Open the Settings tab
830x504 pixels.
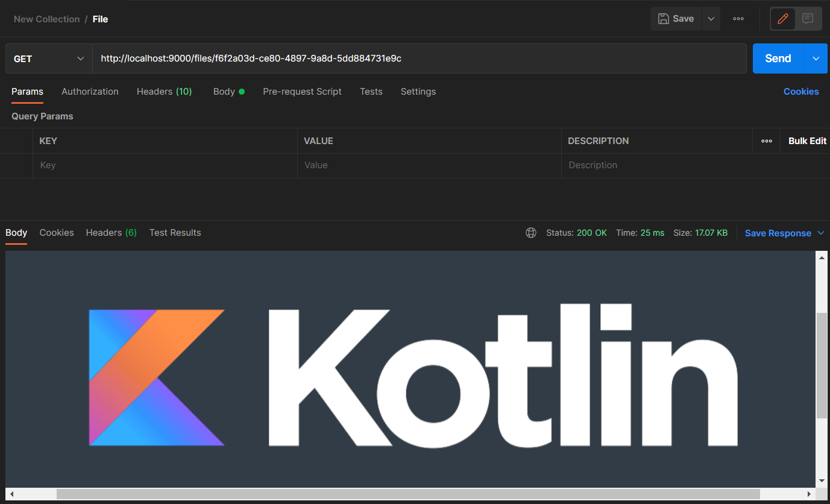point(418,92)
